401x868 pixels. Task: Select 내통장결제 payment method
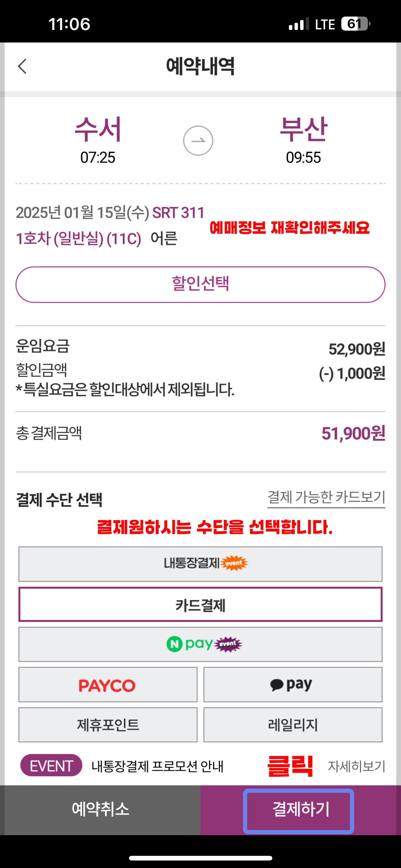(200, 564)
